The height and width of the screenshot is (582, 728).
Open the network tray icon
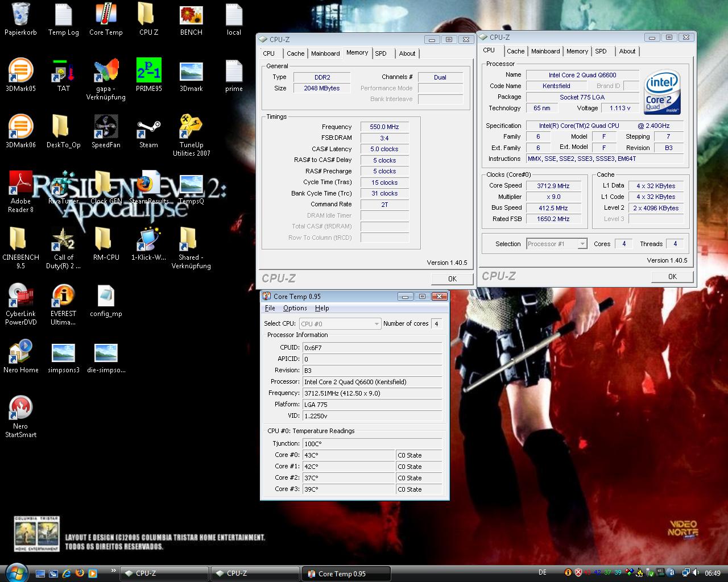click(686, 573)
